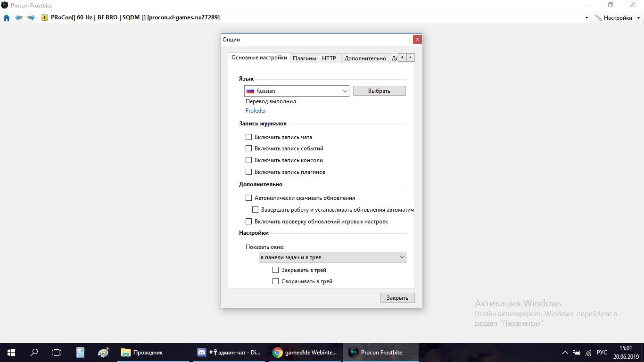644x362 pixels.
Task: Expand the Показать окно combo box
Action: 332,257
